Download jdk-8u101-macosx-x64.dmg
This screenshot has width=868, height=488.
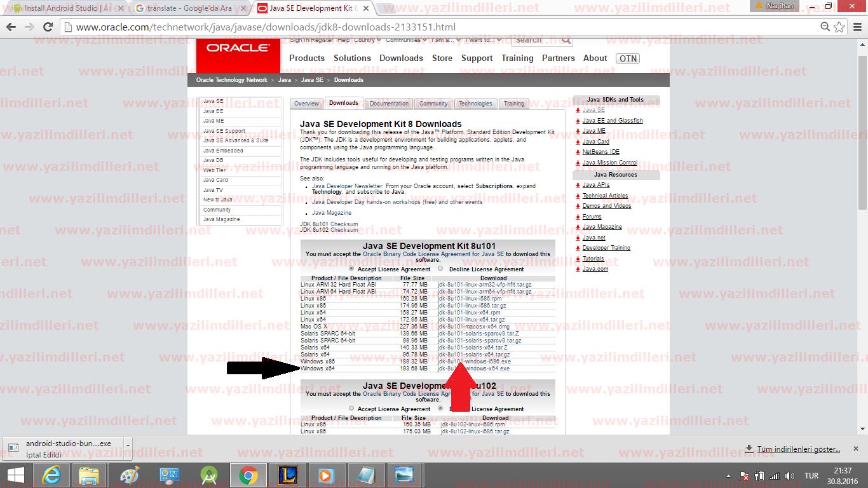coord(475,327)
